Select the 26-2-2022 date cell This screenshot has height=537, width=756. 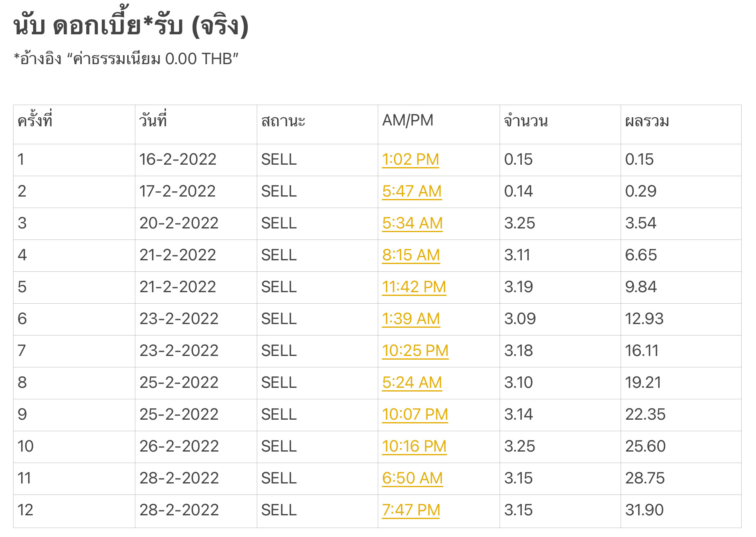pyautogui.click(x=196, y=447)
